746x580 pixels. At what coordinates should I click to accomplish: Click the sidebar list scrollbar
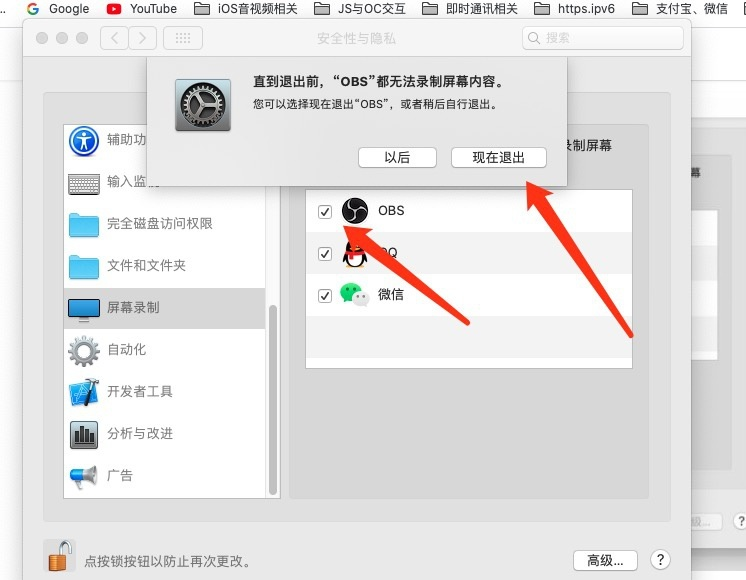[x=273, y=400]
